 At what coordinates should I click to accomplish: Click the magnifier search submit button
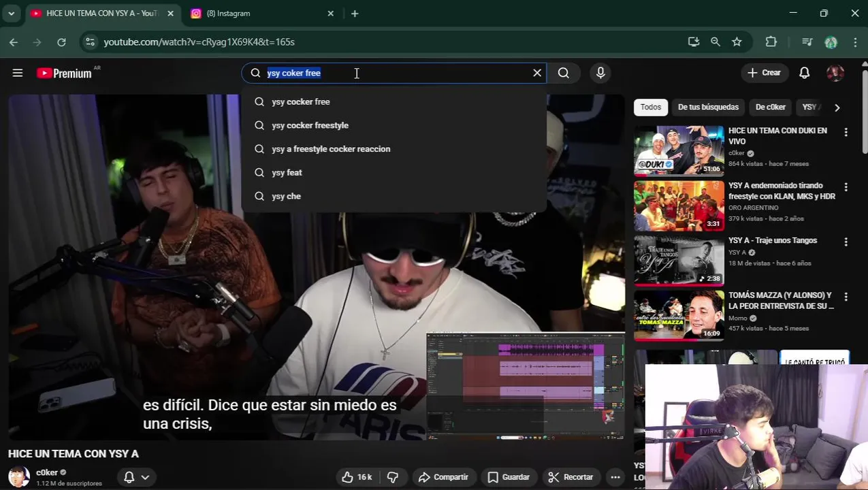[564, 73]
